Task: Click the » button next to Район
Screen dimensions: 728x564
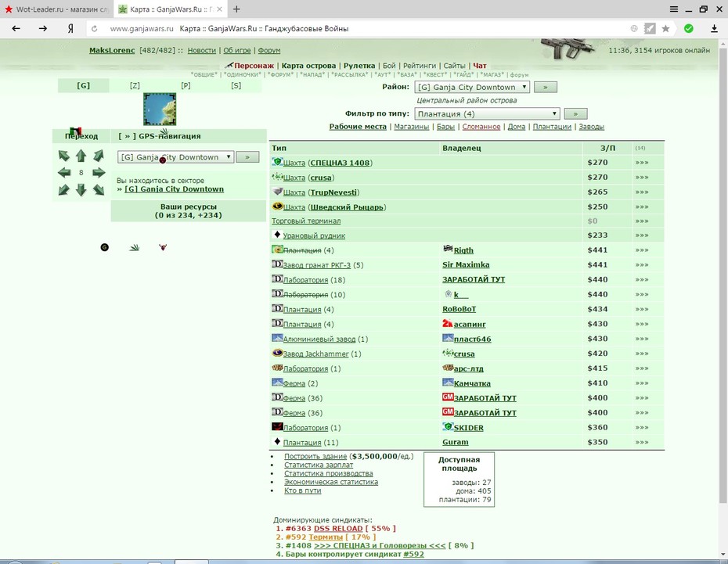Action: (x=545, y=87)
